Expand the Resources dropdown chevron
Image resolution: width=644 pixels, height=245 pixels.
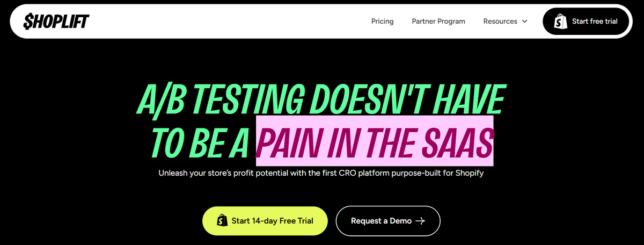(x=524, y=21)
